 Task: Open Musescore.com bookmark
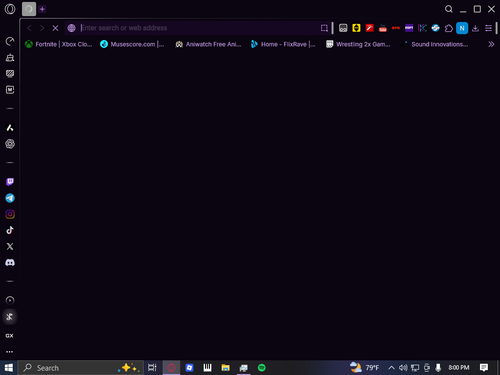(x=132, y=44)
